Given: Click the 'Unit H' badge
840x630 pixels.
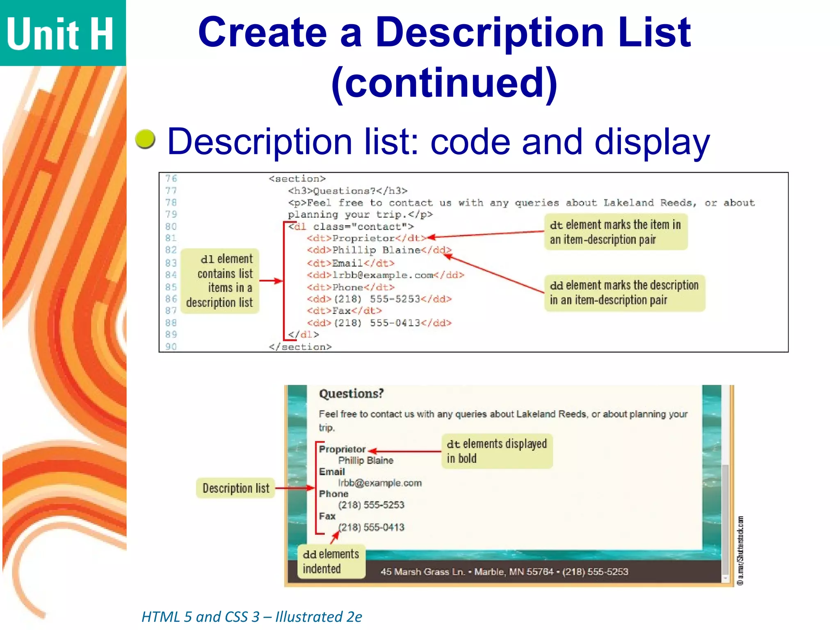Looking at the screenshot, I should 62,33.
